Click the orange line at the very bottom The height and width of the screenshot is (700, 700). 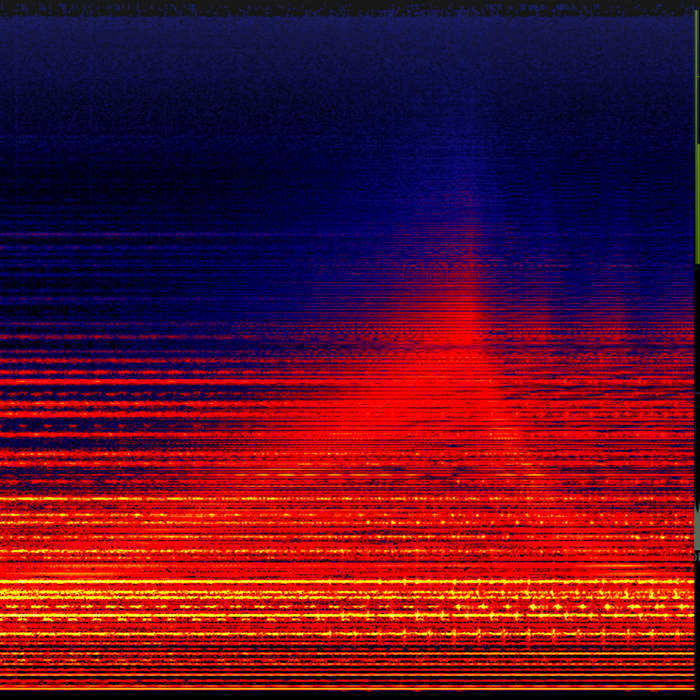click(350, 690)
